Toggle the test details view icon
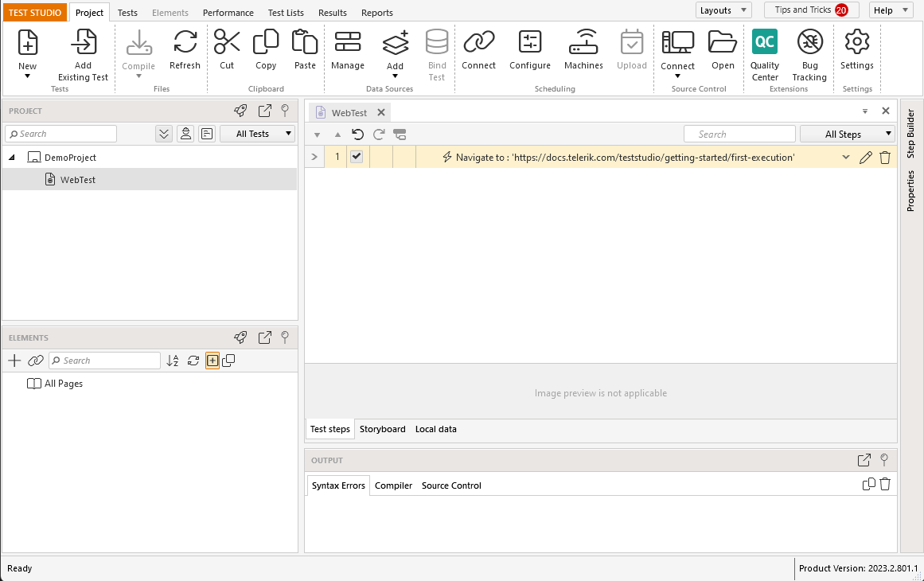 207,134
